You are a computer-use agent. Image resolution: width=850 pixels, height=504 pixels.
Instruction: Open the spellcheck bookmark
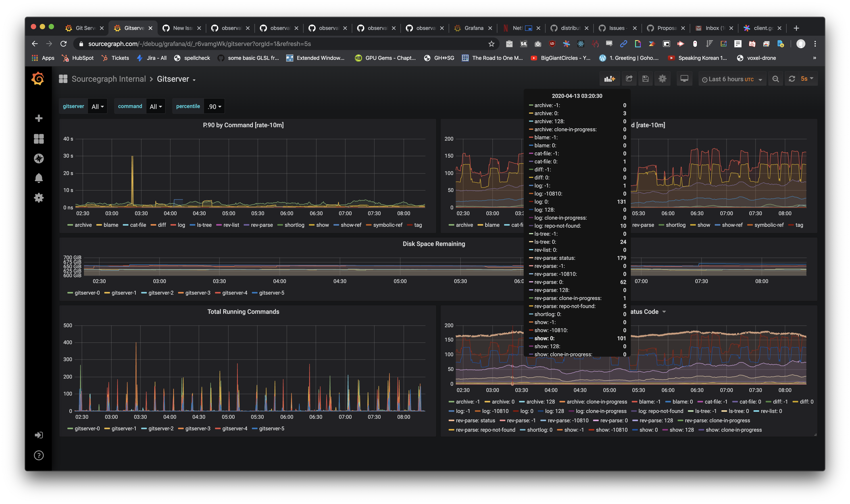pos(192,58)
